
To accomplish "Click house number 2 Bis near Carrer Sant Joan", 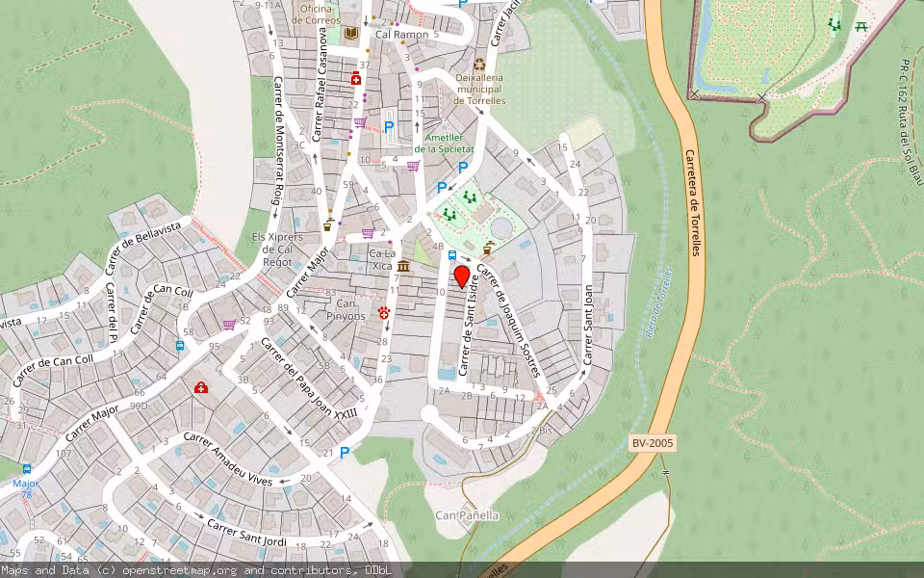I will click(x=542, y=430).
